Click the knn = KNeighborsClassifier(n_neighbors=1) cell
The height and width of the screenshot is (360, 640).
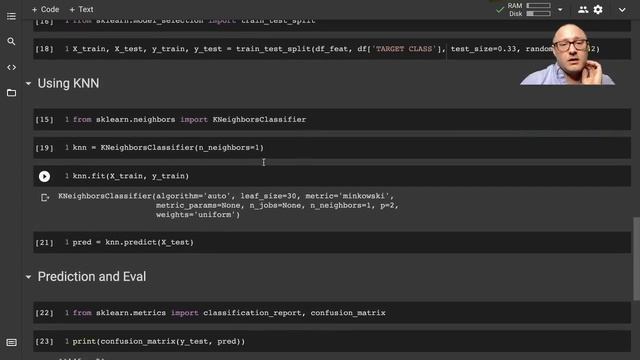point(332,148)
